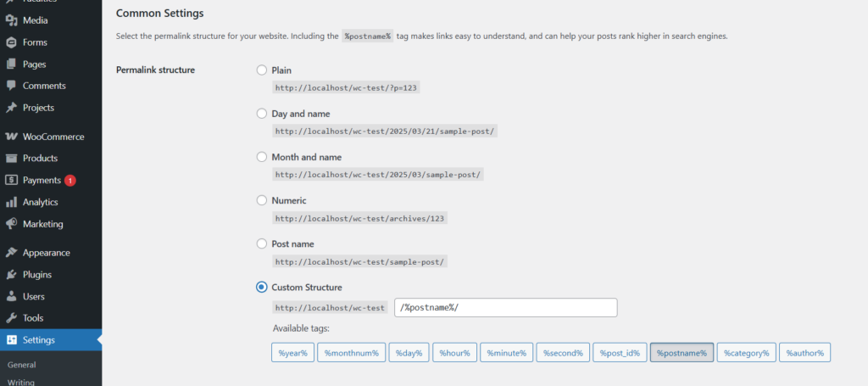The image size is (868, 386).
Task: Choose the Day and name option
Action: [262, 114]
